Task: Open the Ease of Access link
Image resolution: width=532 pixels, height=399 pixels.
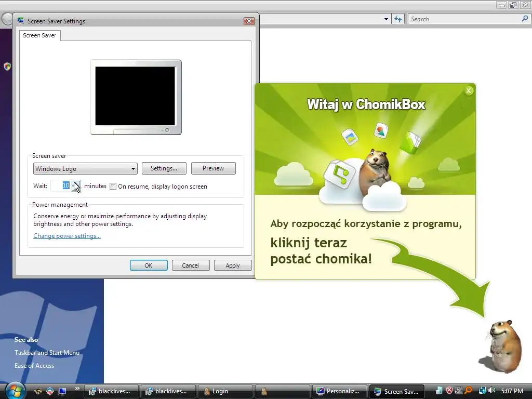Action: 34,366
